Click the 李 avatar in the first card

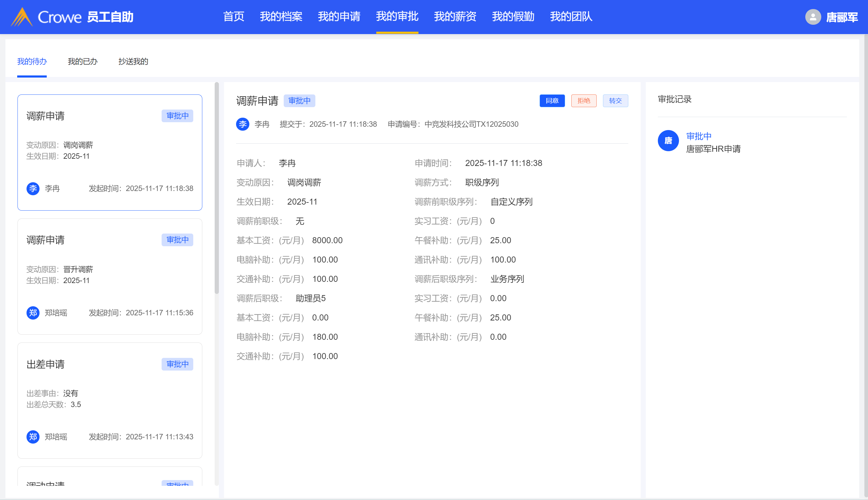point(33,189)
